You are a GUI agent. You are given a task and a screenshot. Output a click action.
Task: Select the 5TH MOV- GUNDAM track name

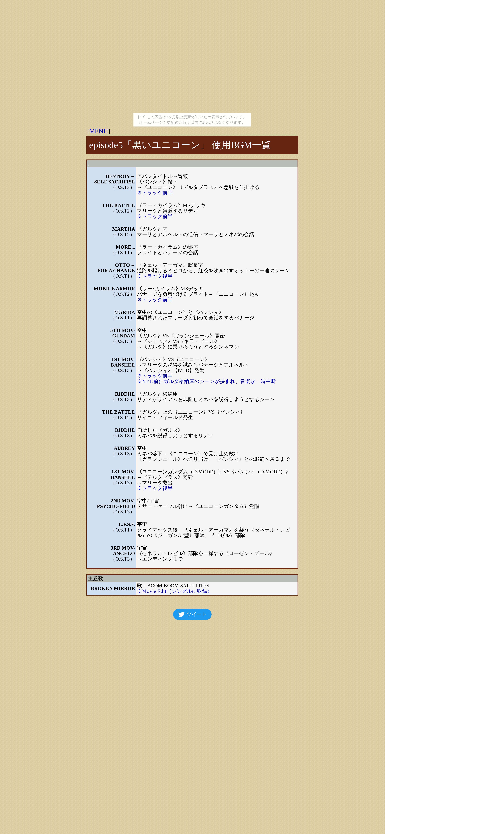[122, 333]
